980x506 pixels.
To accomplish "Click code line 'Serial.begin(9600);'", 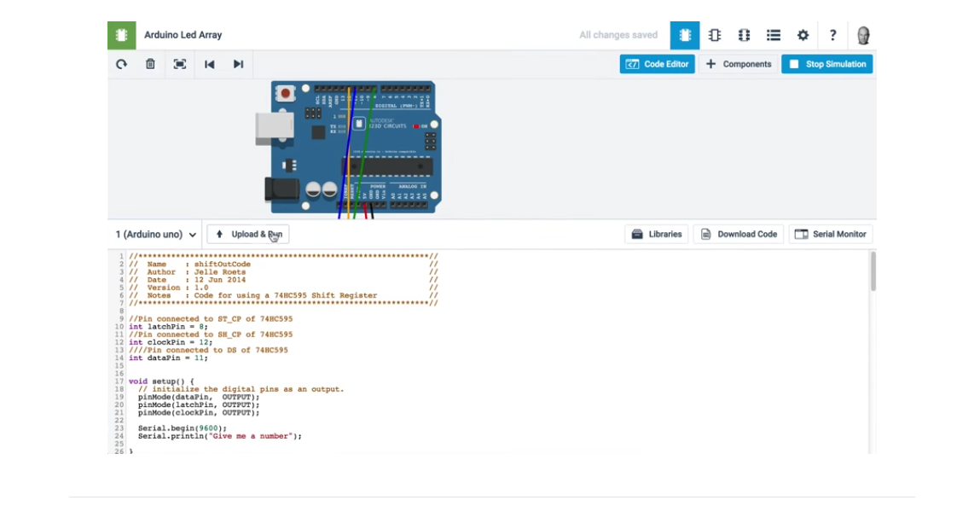I will [183, 428].
